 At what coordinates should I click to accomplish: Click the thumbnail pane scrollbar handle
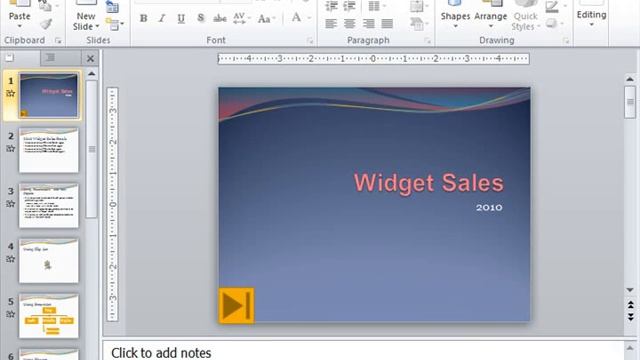coord(92,149)
